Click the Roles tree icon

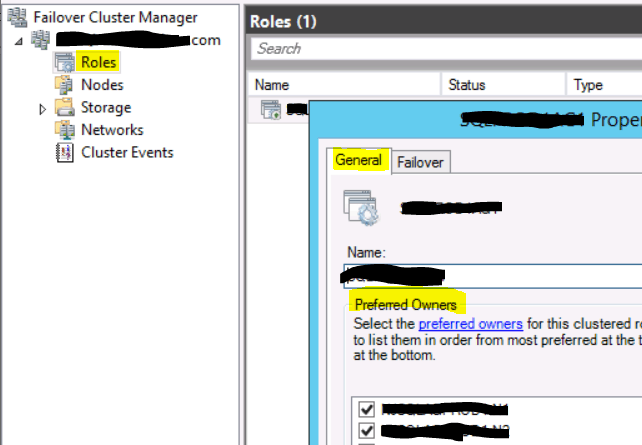65,62
